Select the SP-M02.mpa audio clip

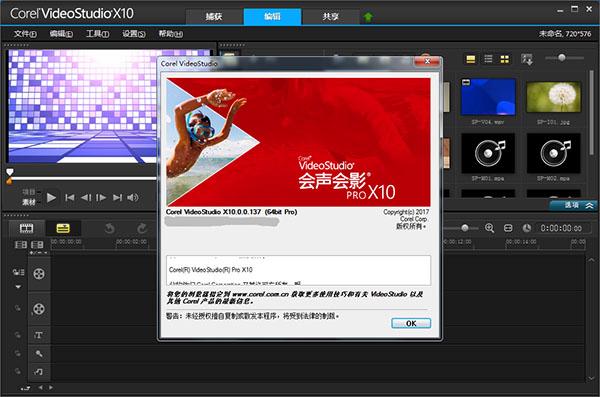[553, 153]
